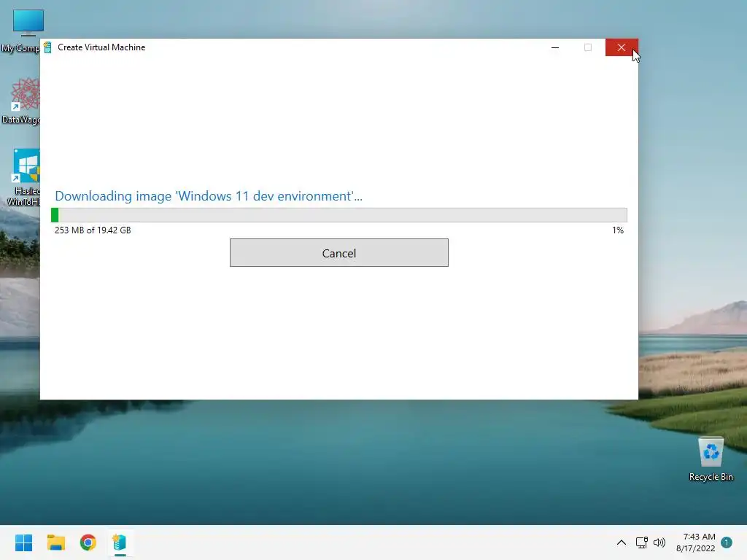The width and height of the screenshot is (747, 560).
Task: Select the Hyper-V Quick Create taskbar icon
Action: coord(120,542)
